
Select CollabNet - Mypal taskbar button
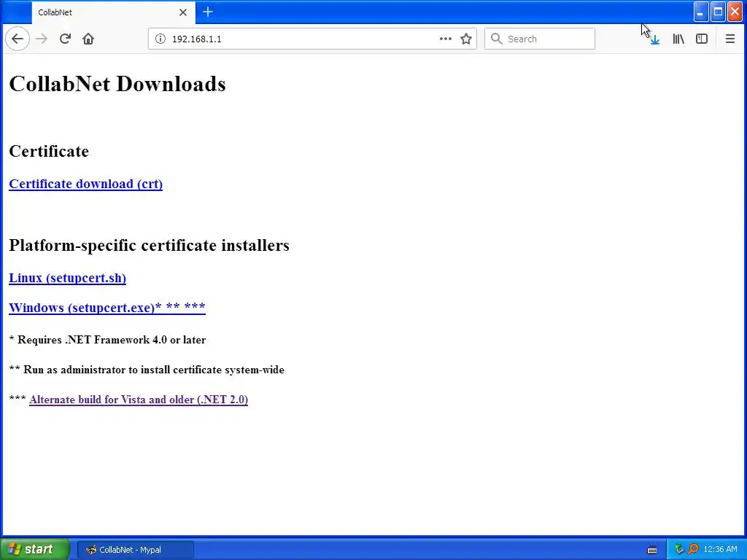(135, 550)
